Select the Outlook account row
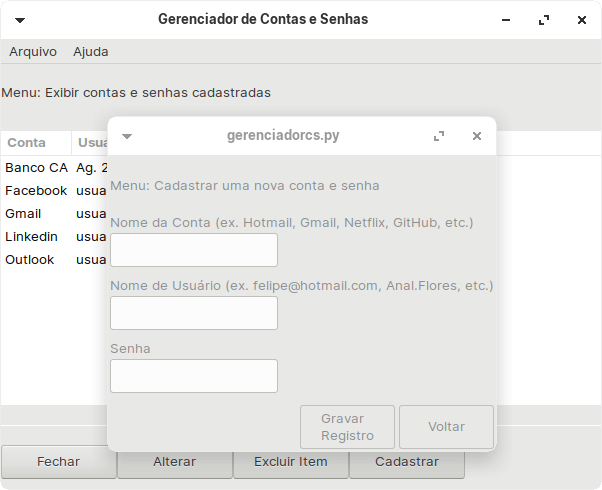Screen dimensions: 602x490 [30, 260]
